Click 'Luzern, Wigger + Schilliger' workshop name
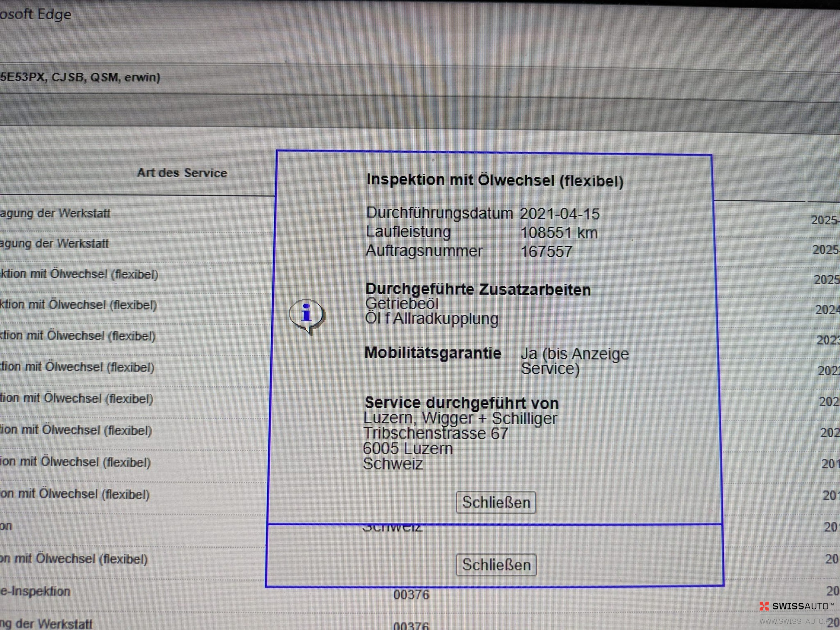Viewport: 840px width, 630px height. [460, 418]
